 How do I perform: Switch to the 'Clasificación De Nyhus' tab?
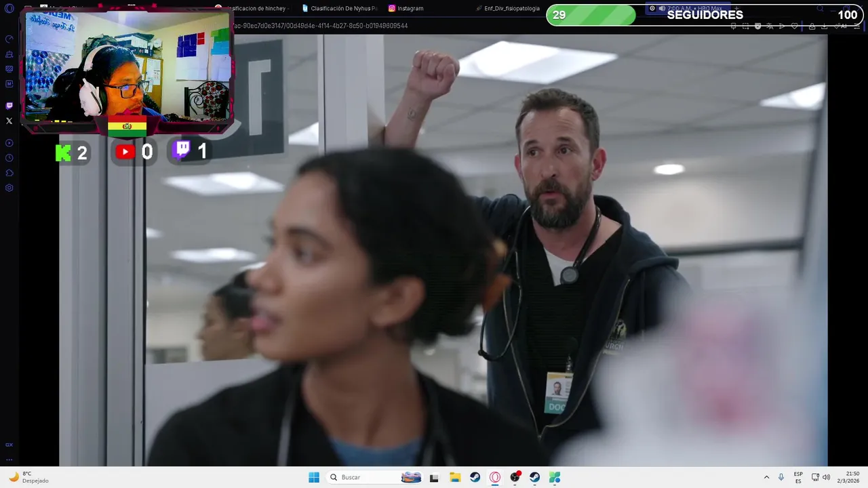[x=339, y=8]
